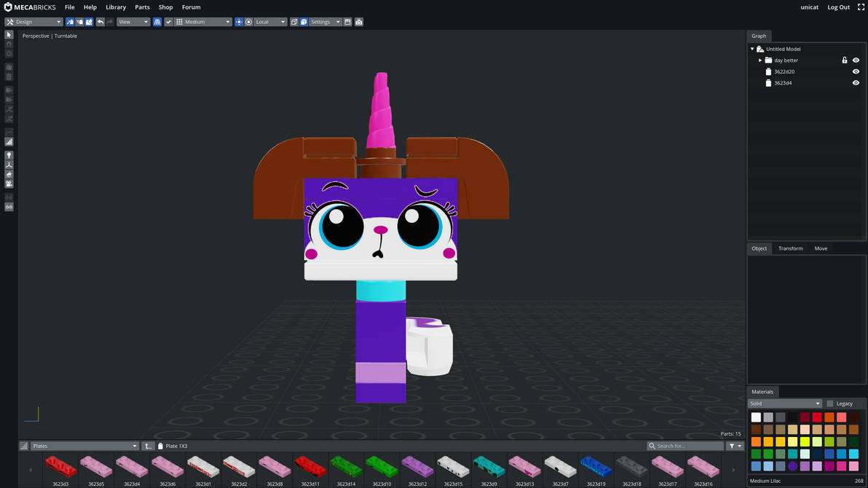The width and height of the screenshot is (868, 488).
Task: Enable the Legacy checkbox
Action: [830, 404]
